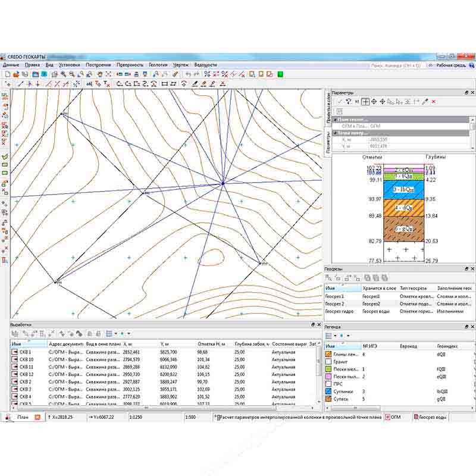Image resolution: width=476 pixels, height=476 pixels.
Task: Toggle the ПРС legend checkbox
Action: 329,384
